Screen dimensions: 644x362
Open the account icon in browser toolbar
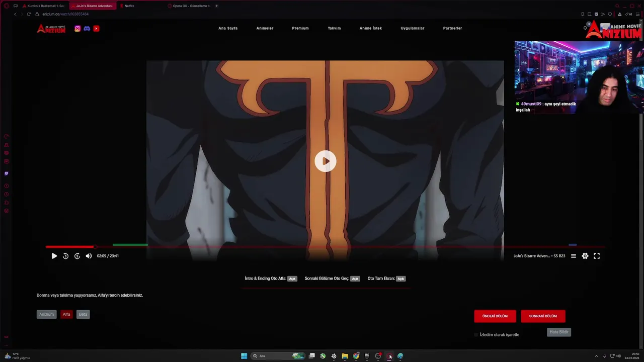coord(619,14)
